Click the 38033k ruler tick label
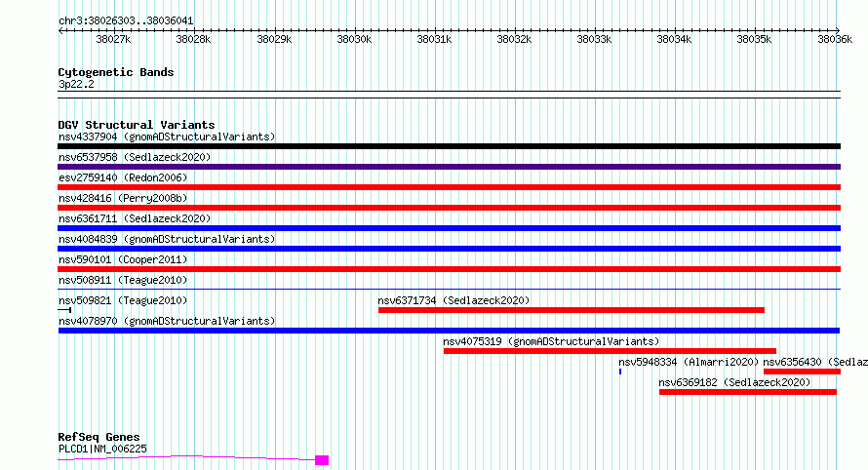 pos(594,39)
